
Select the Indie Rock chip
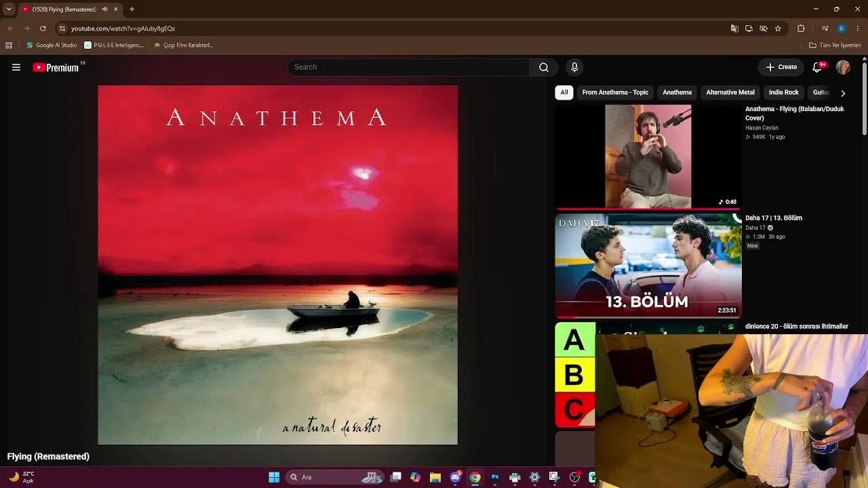(784, 92)
